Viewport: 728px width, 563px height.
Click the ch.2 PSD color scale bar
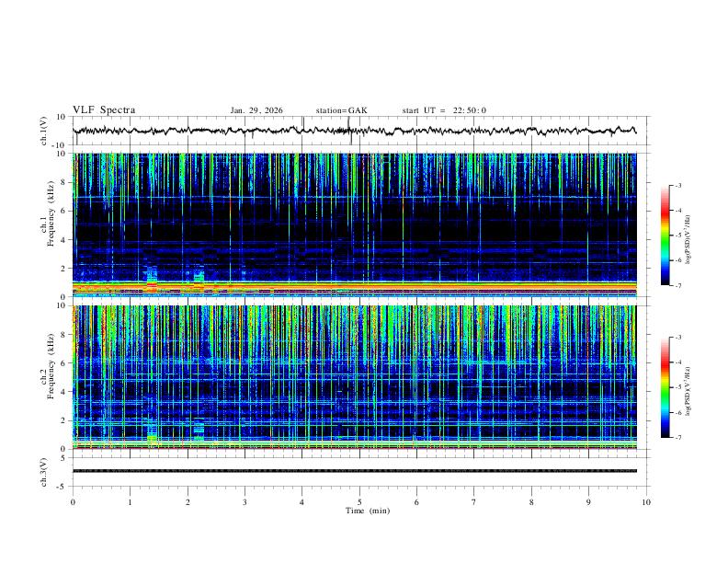coord(665,387)
